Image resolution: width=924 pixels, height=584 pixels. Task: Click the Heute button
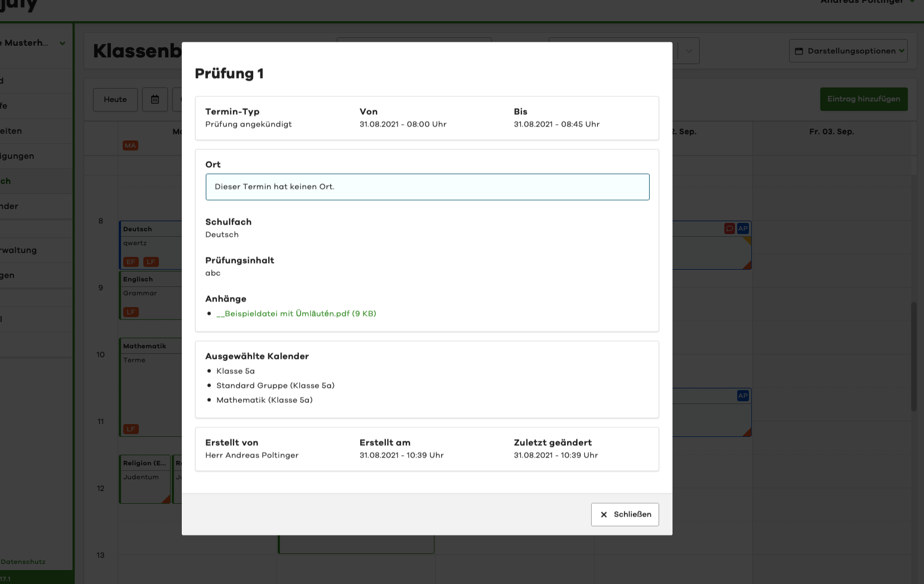[x=115, y=100]
